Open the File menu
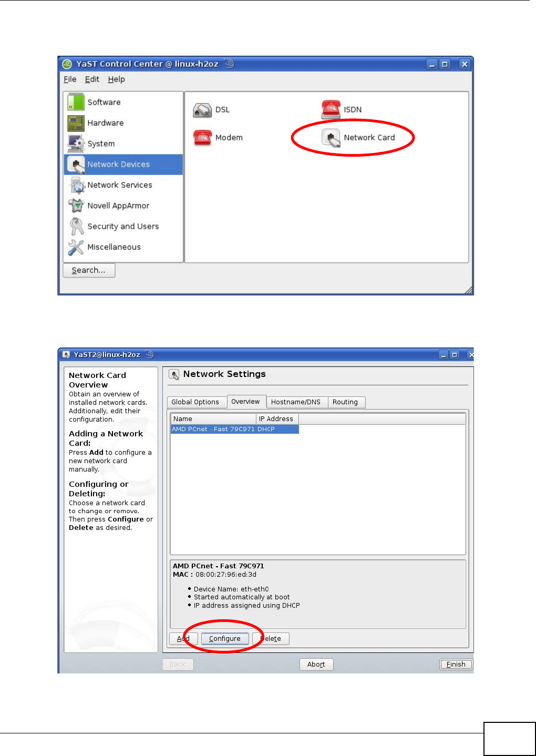The height and width of the screenshot is (756, 536). [70, 79]
